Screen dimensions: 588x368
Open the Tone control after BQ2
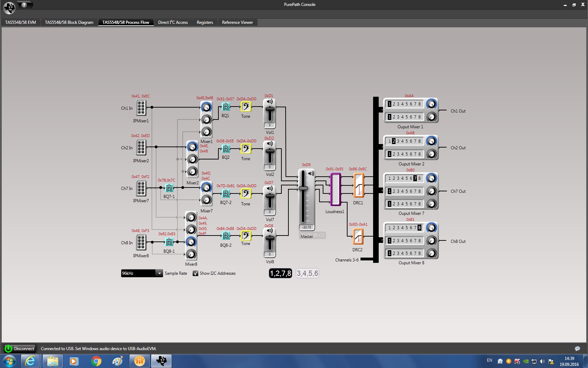coord(246,149)
